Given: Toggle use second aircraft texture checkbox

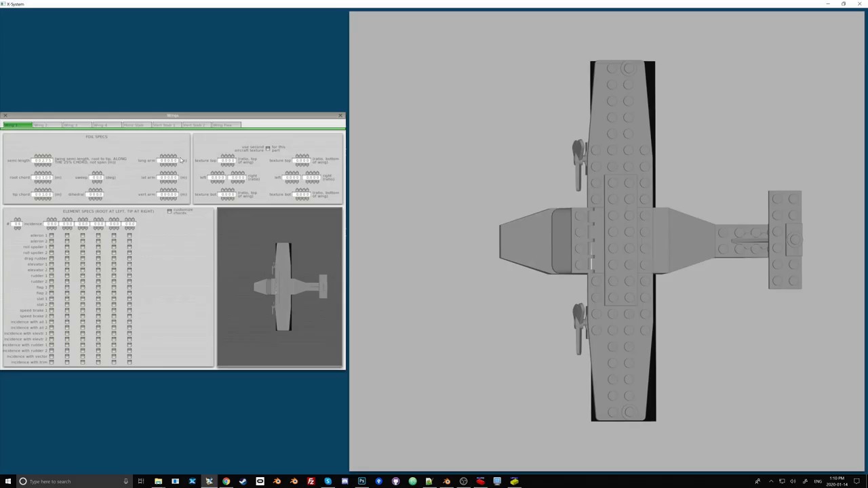Looking at the screenshot, I should click(267, 148).
